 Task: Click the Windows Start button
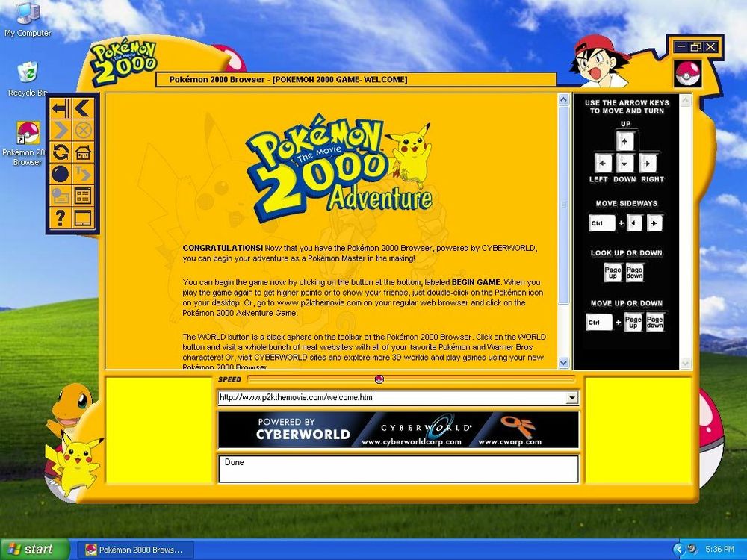[x=34, y=550]
